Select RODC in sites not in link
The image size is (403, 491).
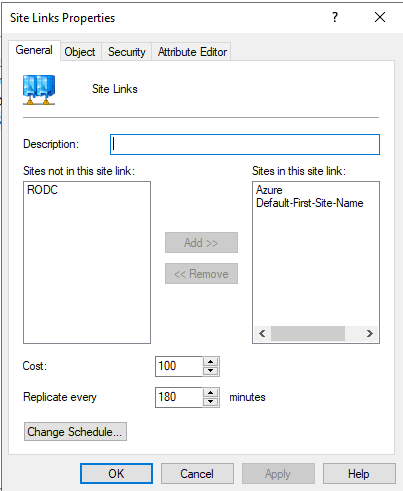coord(42,190)
